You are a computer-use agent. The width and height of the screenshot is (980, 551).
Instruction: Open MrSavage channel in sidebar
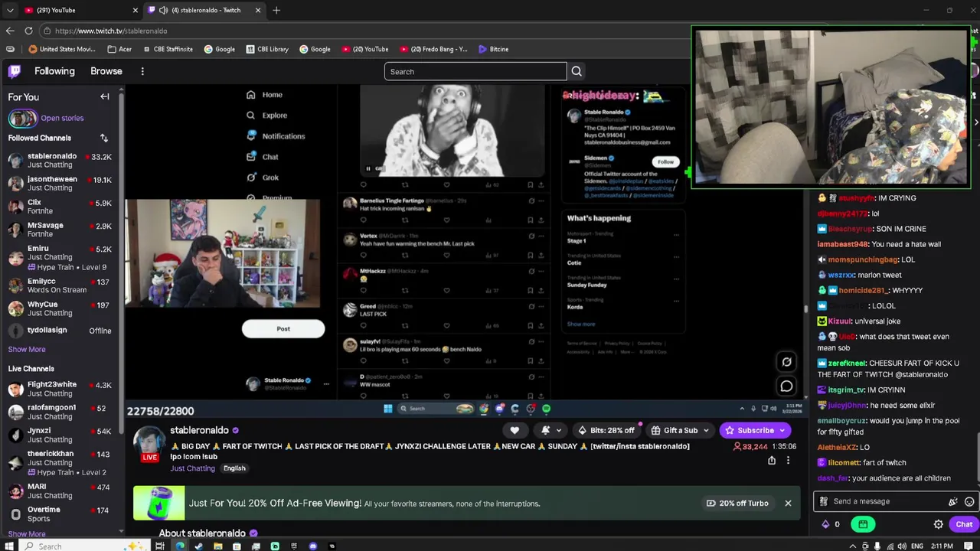[60, 230]
